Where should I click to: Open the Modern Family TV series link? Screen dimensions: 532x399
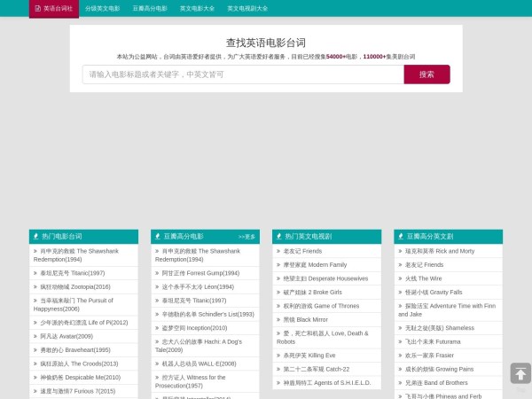315,264
